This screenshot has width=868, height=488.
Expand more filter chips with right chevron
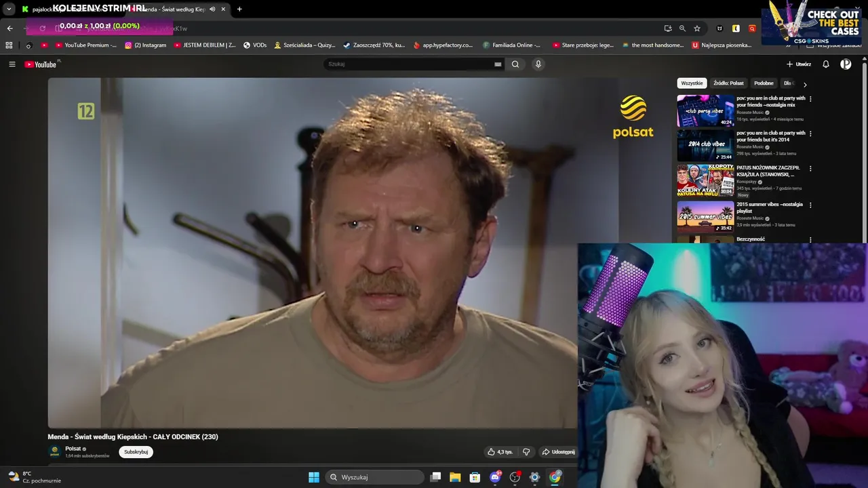pyautogui.click(x=805, y=84)
